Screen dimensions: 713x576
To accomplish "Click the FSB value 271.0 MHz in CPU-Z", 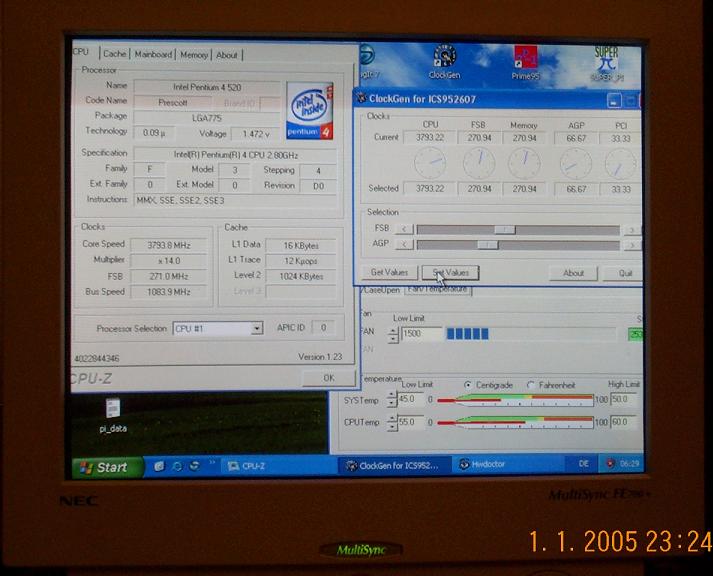I will pyautogui.click(x=169, y=276).
